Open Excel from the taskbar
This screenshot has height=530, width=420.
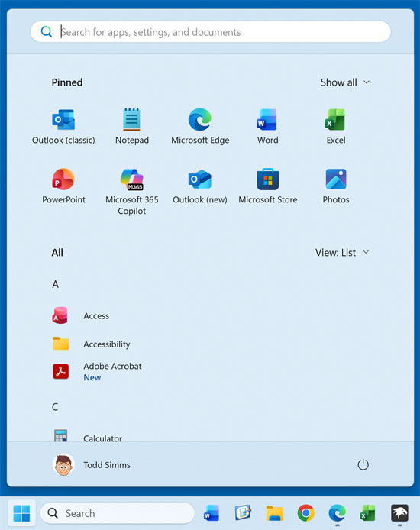pos(367,513)
